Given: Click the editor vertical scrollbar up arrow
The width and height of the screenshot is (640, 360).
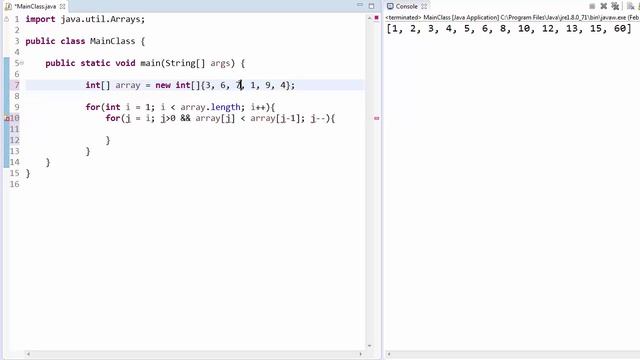Looking at the screenshot, I should 370,18.
